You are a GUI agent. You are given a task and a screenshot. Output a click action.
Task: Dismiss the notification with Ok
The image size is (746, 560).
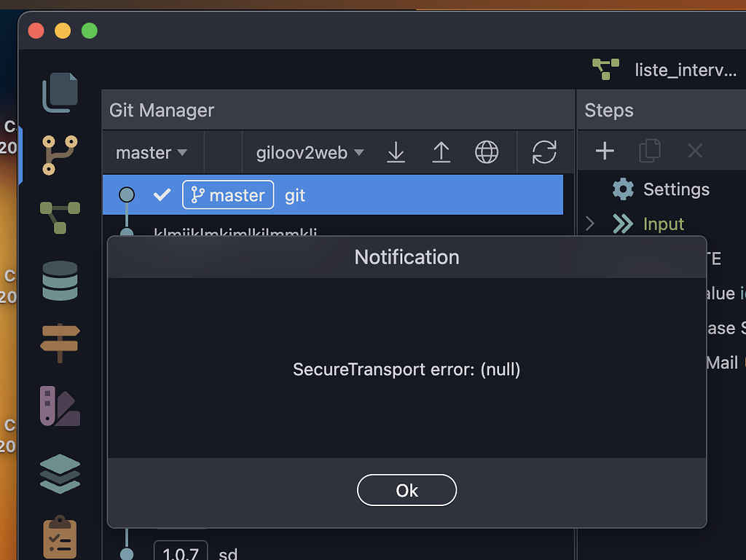(x=407, y=489)
